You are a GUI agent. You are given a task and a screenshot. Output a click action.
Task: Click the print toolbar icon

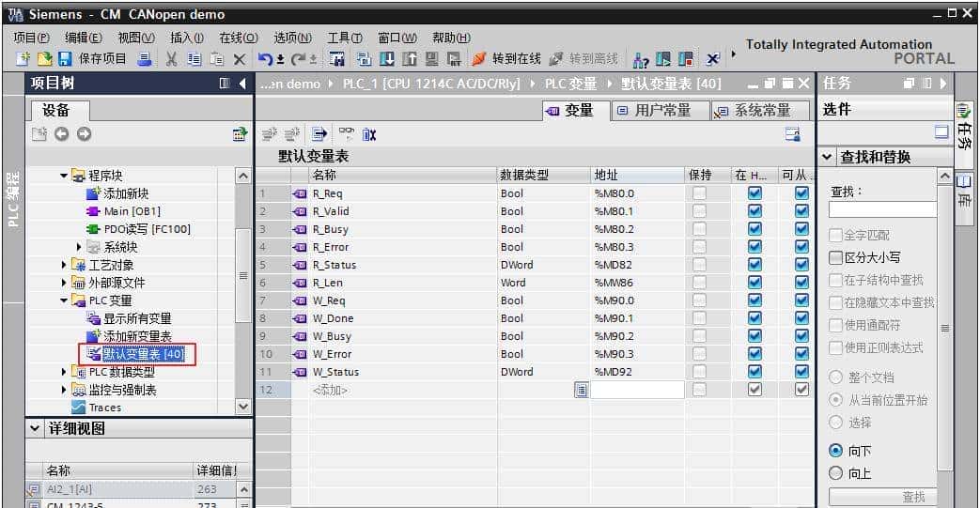click(145, 59)
